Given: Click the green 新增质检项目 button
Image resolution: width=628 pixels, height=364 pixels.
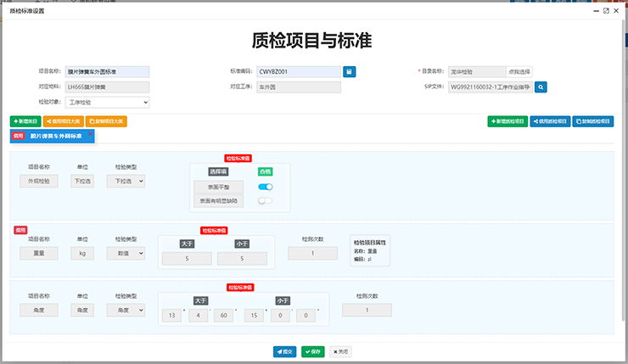Looking at the screenshot, I should coord(507,121).
